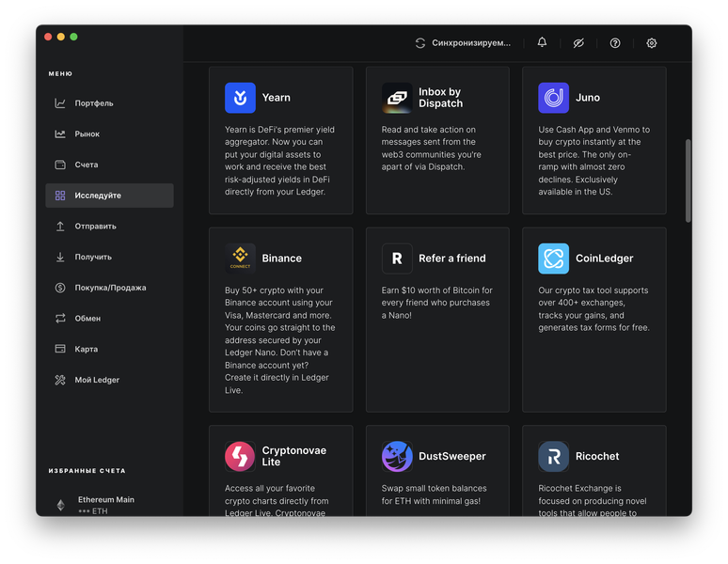This screenshot has width=728, height=564.
Task: Click the Портфель chart icon
Action: [x=60, y=103]
